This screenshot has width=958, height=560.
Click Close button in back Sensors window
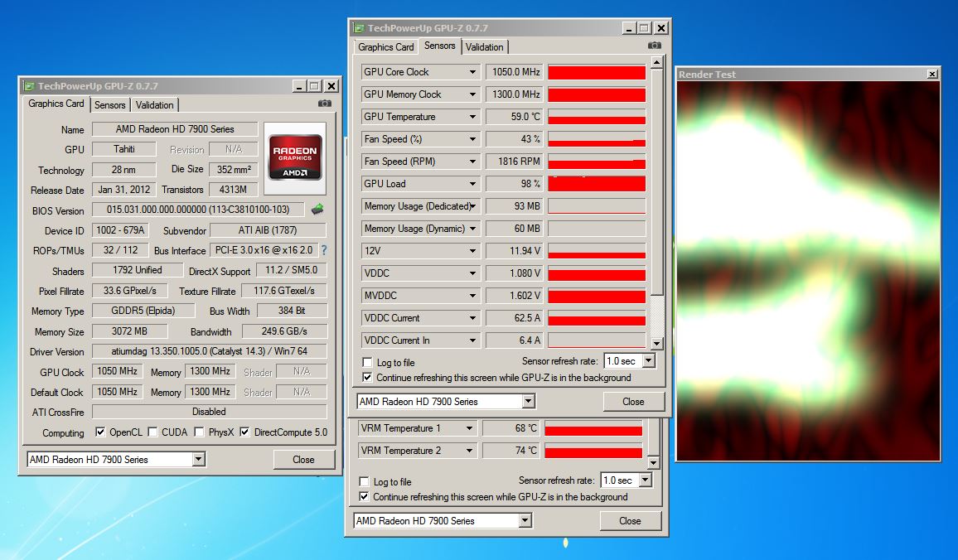coord(630,520)
